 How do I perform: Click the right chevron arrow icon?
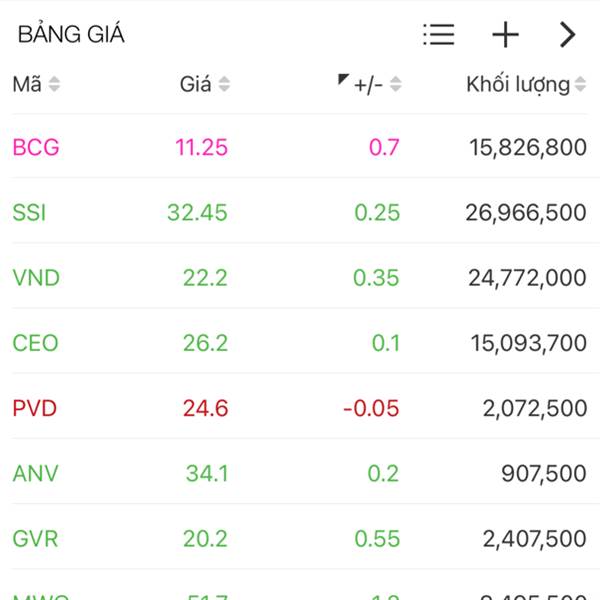click(567, 35)
